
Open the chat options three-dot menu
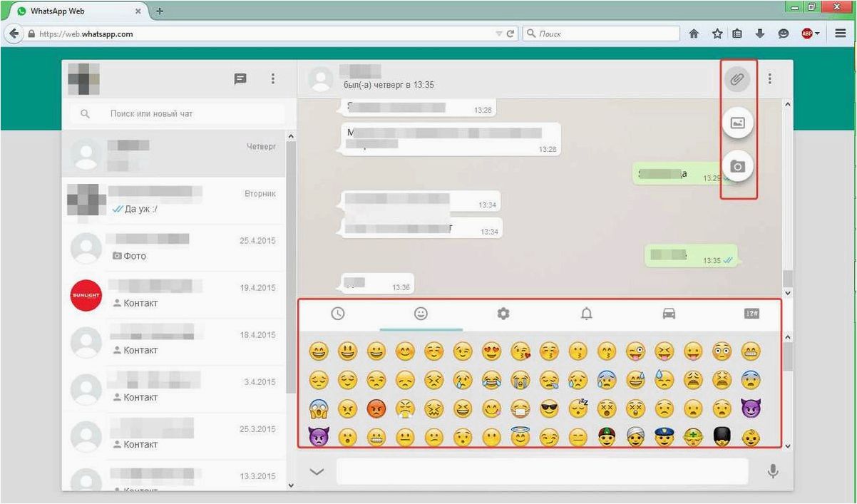[x=770, y=79]
